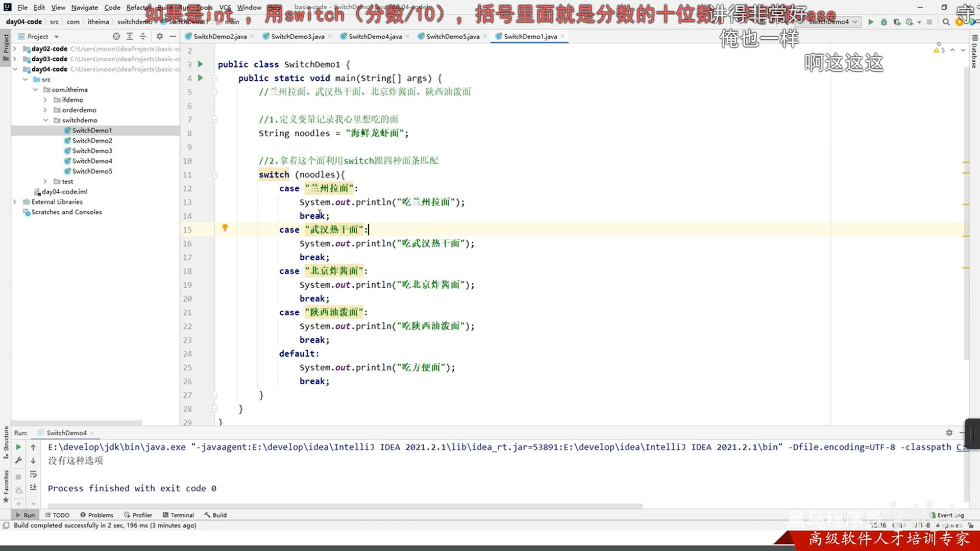The height and width of the screenshot is (551, 980).
Task: Open the Navigate menu
Action: click(x=84, y=7)
